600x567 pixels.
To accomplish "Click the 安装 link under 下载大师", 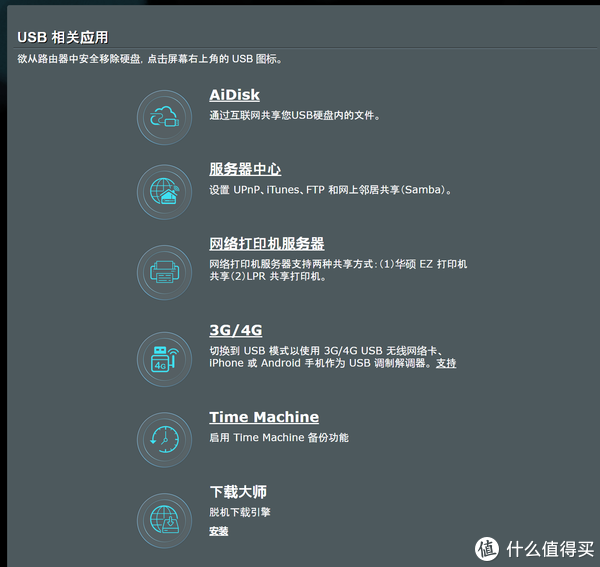I will 218,531.
